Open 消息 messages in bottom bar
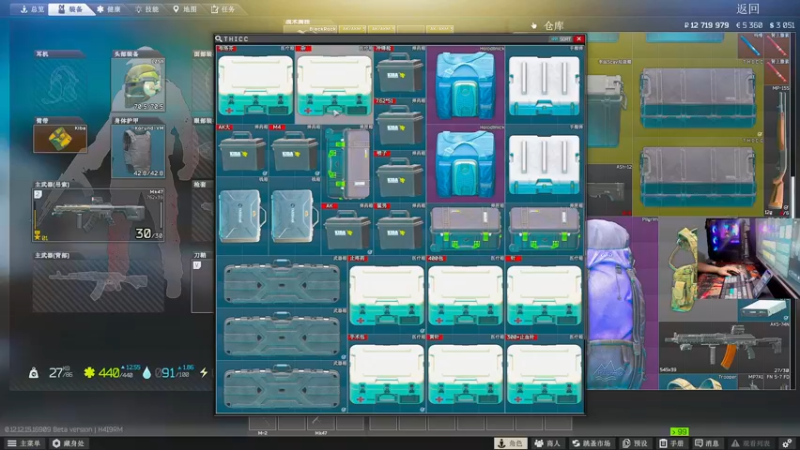The width and height of the screenshot is (800, 450). point(707,443)
